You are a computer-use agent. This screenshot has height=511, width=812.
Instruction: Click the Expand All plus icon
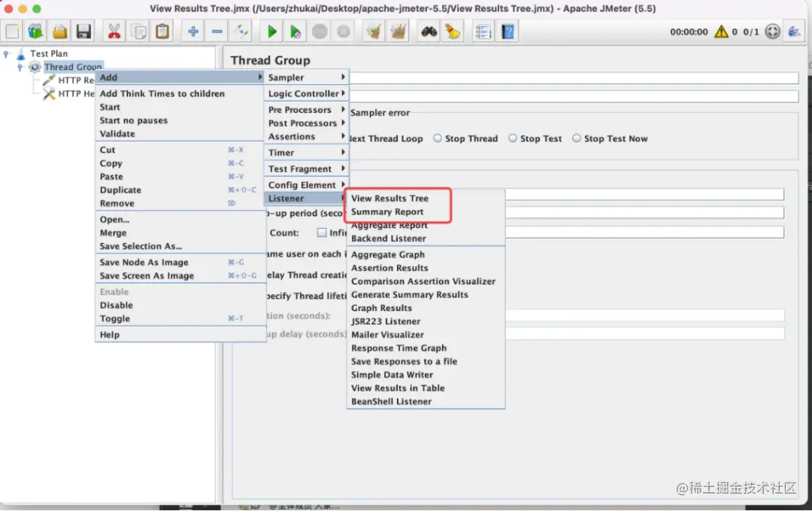tap(193, 32)
